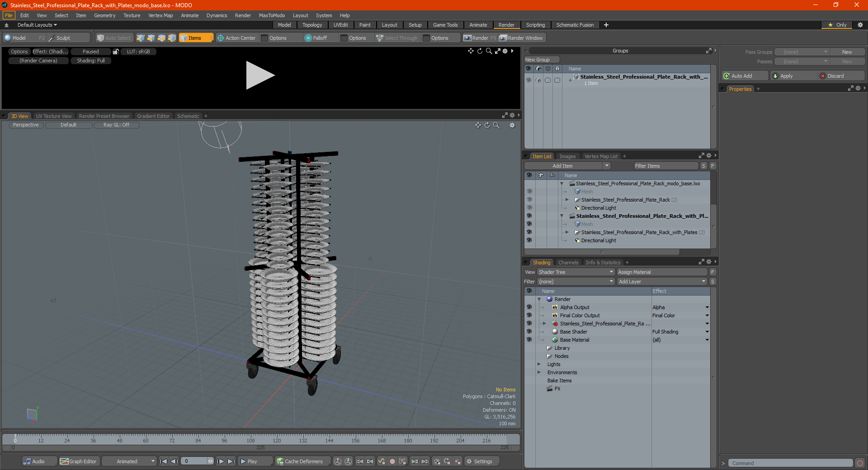Viewport: 868px width, 470px height.
Task: Toggle Options checkbox next to Falloff
Action: pyautogui.click(x=344, y=38)
